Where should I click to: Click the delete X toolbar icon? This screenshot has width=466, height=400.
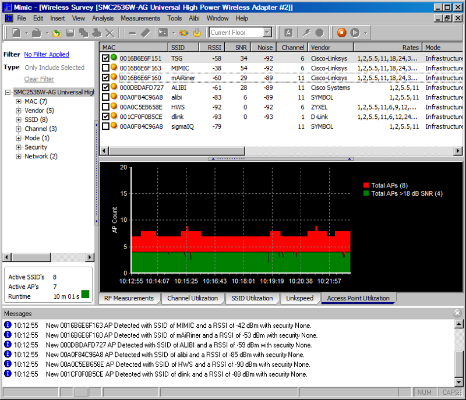click(x=109, y=33)
